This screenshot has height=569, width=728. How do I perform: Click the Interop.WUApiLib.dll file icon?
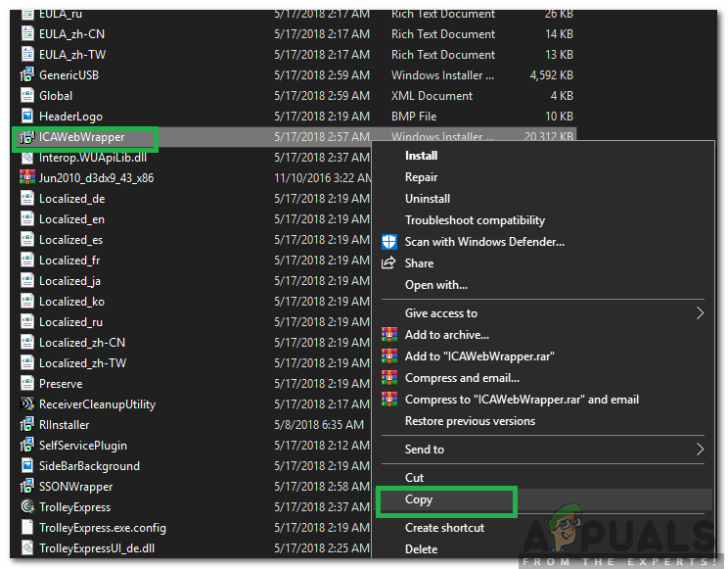coord(27,158)
